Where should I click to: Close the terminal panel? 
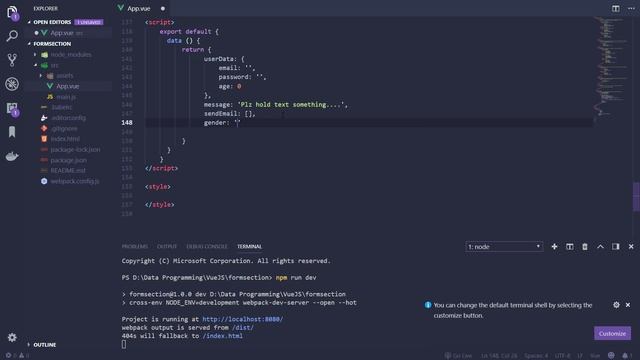[631, 247]
